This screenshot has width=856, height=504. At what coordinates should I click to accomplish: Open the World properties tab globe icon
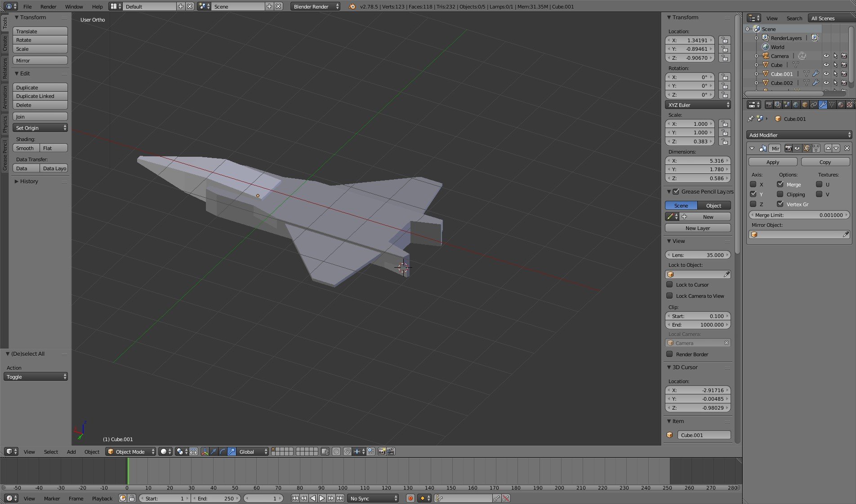pos(796,105)
